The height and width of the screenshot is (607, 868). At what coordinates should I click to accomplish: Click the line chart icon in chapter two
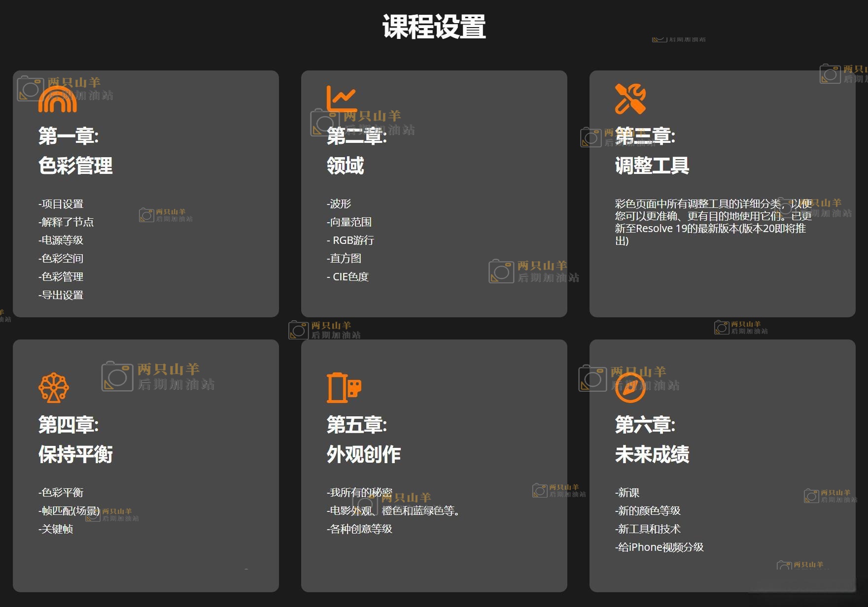point(341,99)
